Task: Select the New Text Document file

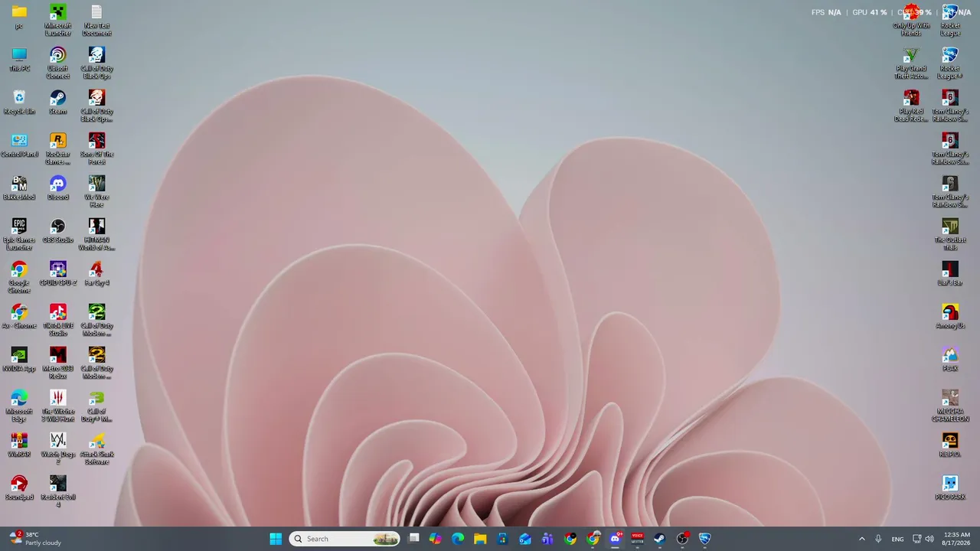Action: click(x=96, y=20)
